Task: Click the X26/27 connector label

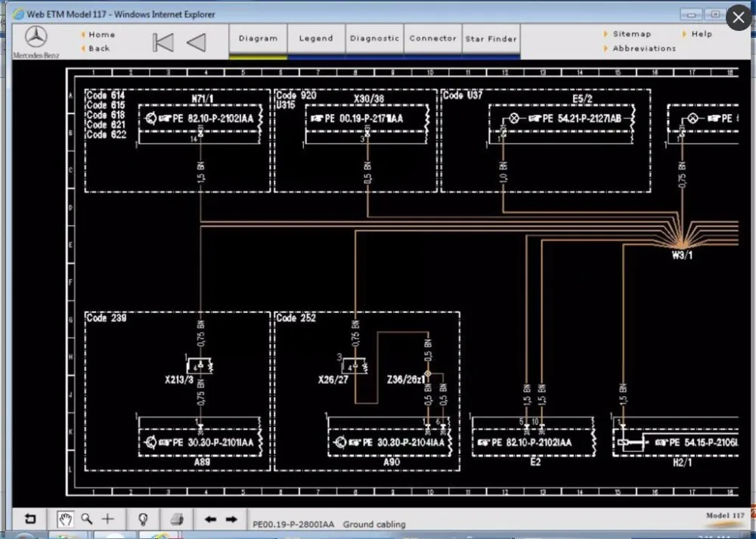Action: [333, 380]
